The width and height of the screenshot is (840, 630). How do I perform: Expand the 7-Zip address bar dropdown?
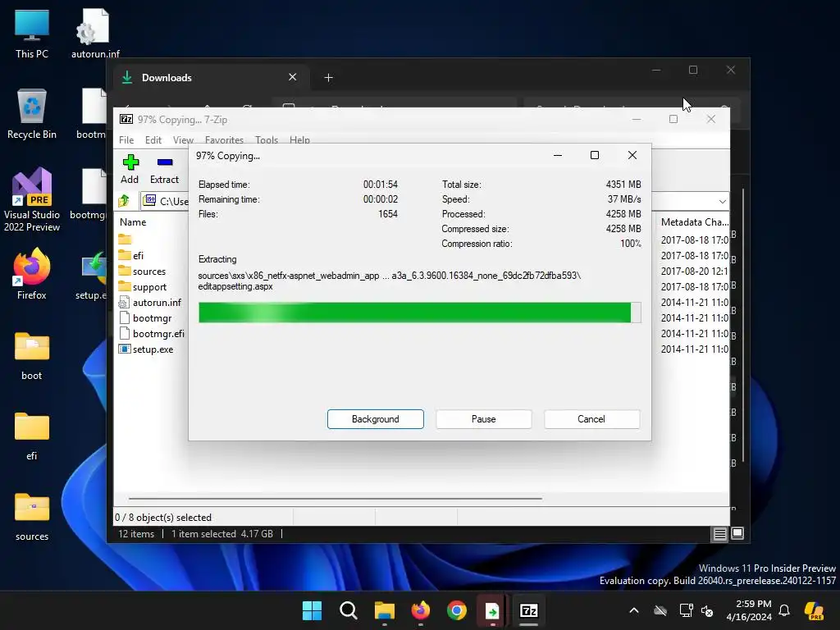[722, 202]
